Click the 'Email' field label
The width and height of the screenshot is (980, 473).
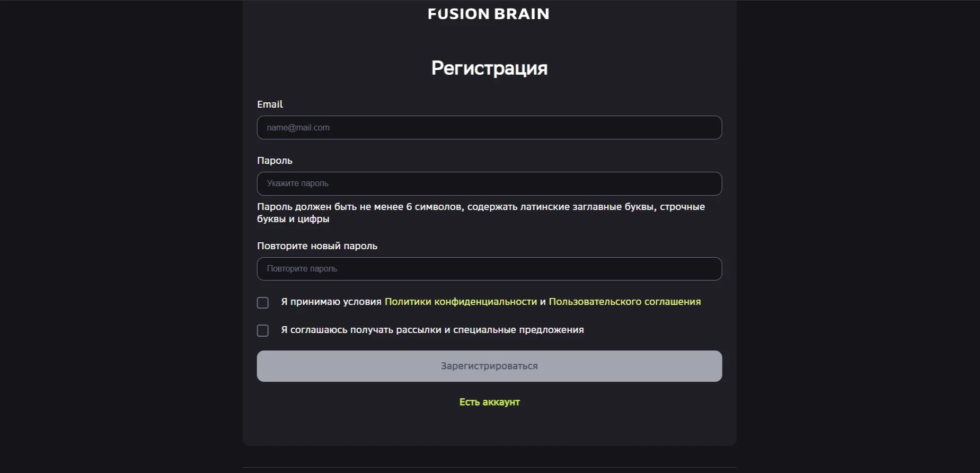(270, 104)
